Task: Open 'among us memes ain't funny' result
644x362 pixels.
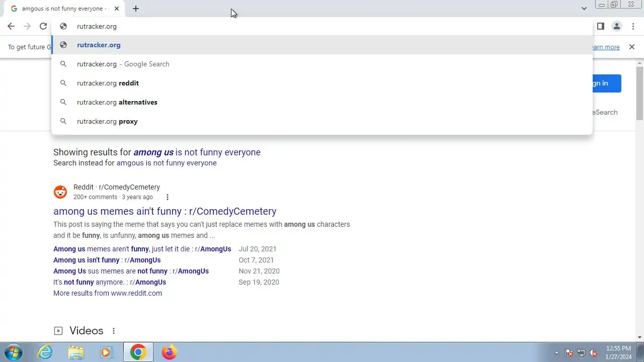Action: coord(165,211)
